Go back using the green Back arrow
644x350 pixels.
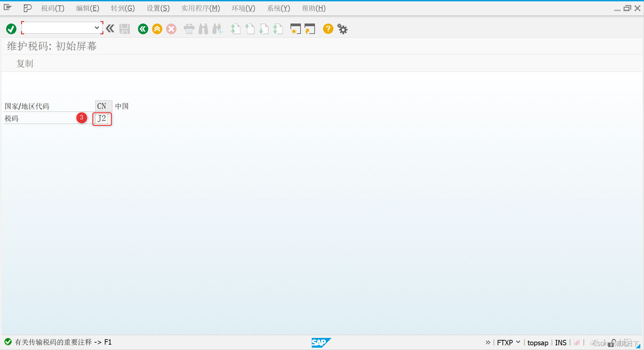point(143,29)
